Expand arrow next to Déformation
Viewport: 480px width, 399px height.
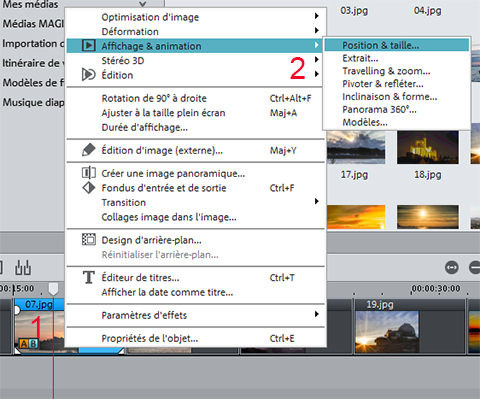click(316, 30)
